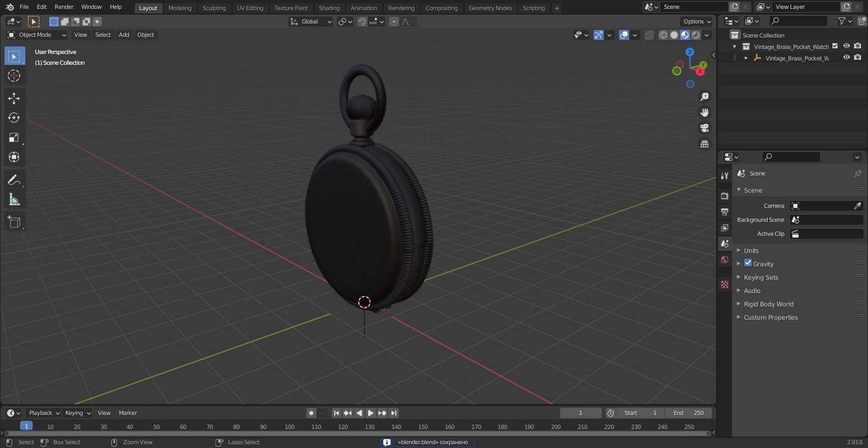The width and height of the screenshot is (868, 448).
Task: Click the End frame field 250
Action: pyautogui.click(x=689, y=413)
